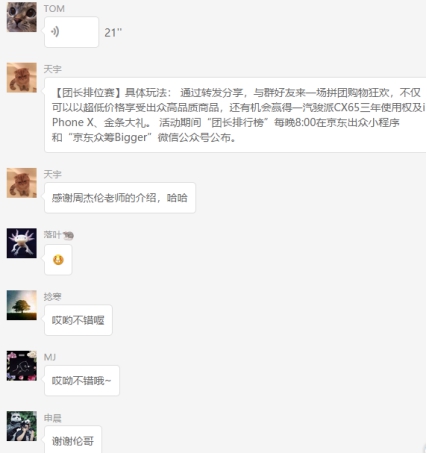Click 申晨's panda avatar
The width and height of the screenshot is (427, 454).
pos(22,426)
